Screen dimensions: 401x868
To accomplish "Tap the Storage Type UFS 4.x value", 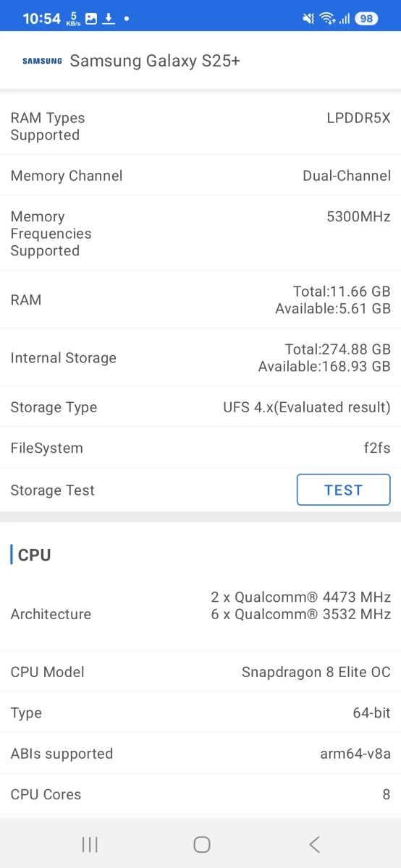I will point(307,407).
